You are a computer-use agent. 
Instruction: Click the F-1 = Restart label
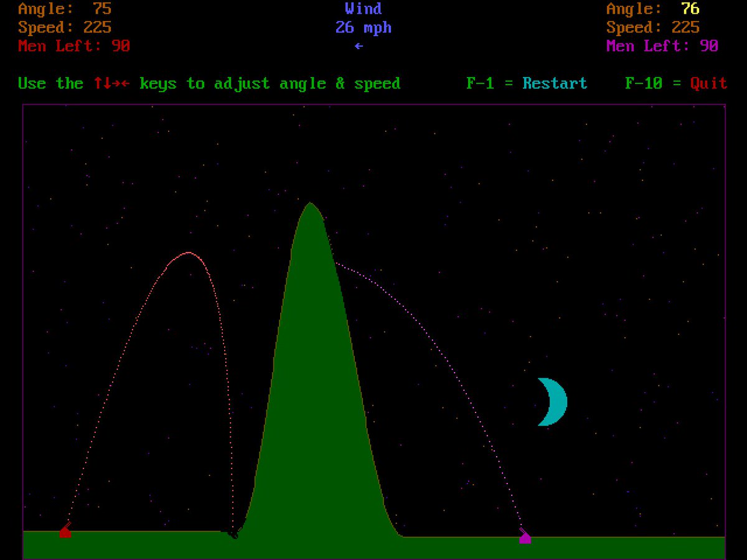pyautogui.click(x=527, y=83)
